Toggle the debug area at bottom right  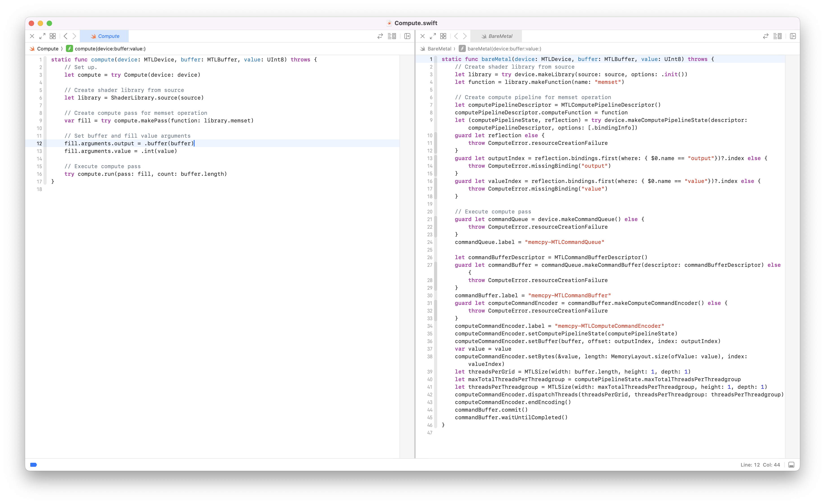tap(791, 465)
